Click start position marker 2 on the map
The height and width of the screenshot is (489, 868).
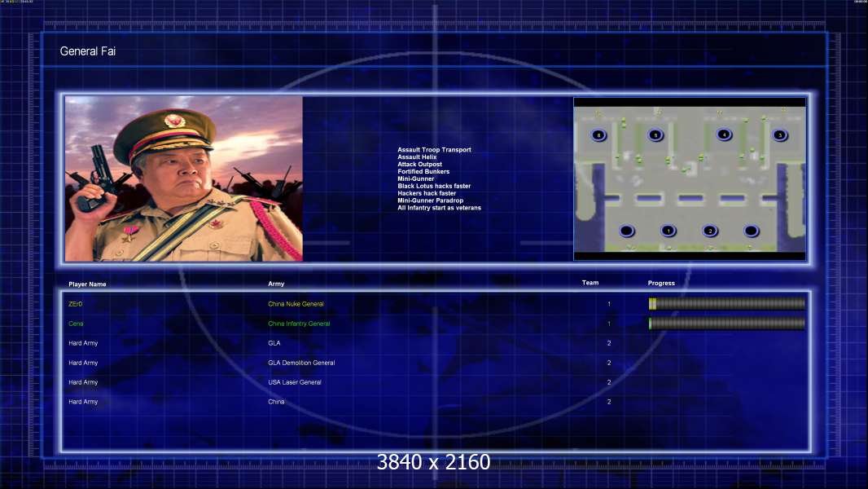tap(710, 231)
